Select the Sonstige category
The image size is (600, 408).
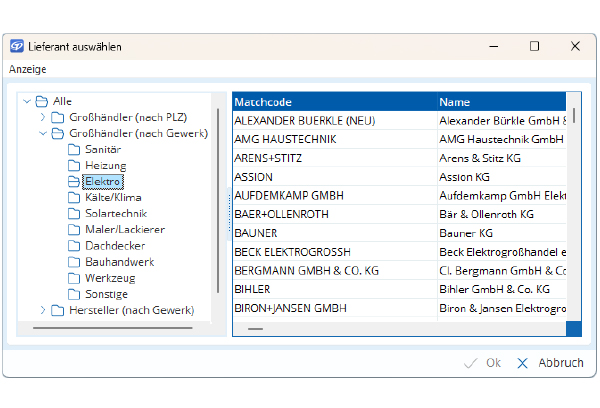(106, 294)
